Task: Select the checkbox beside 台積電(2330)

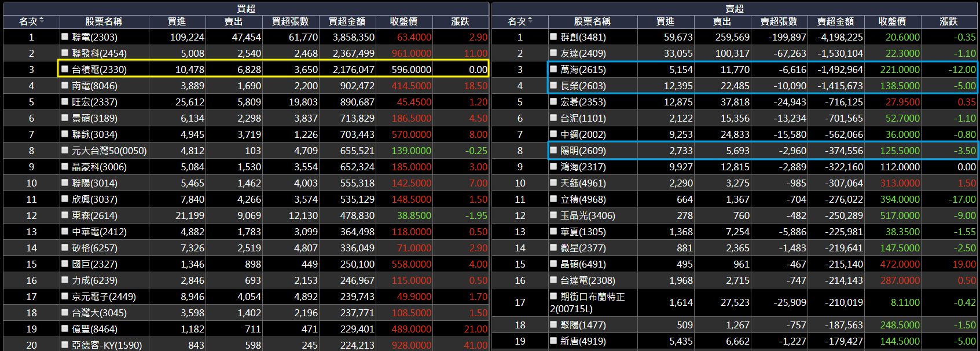Action: [x=65, y=69]
